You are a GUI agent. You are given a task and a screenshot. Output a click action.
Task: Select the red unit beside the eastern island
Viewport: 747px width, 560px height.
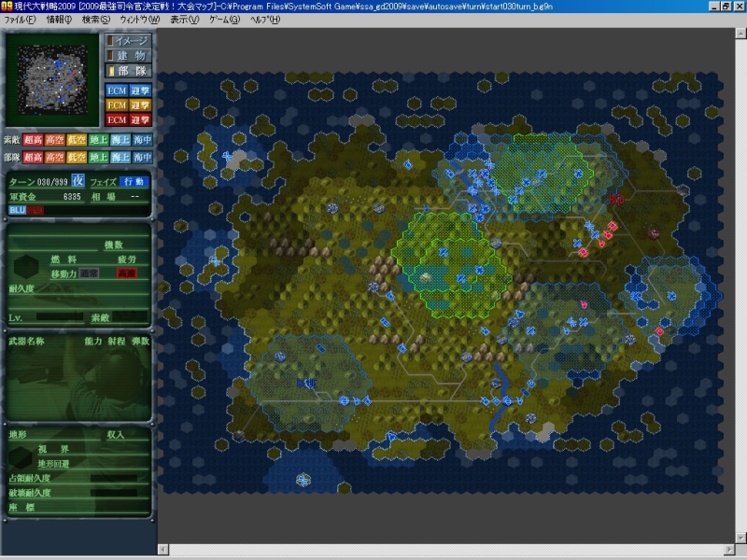point(659,331)
